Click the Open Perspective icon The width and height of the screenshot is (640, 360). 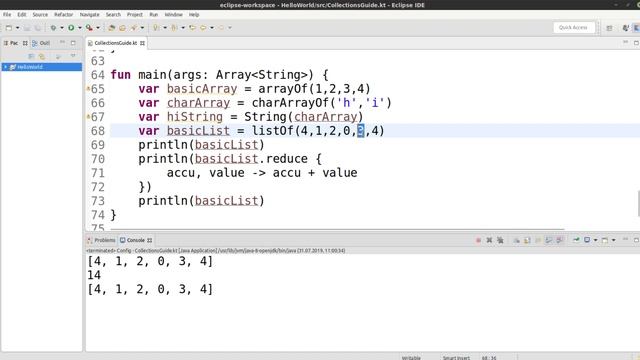click(609, 28)
